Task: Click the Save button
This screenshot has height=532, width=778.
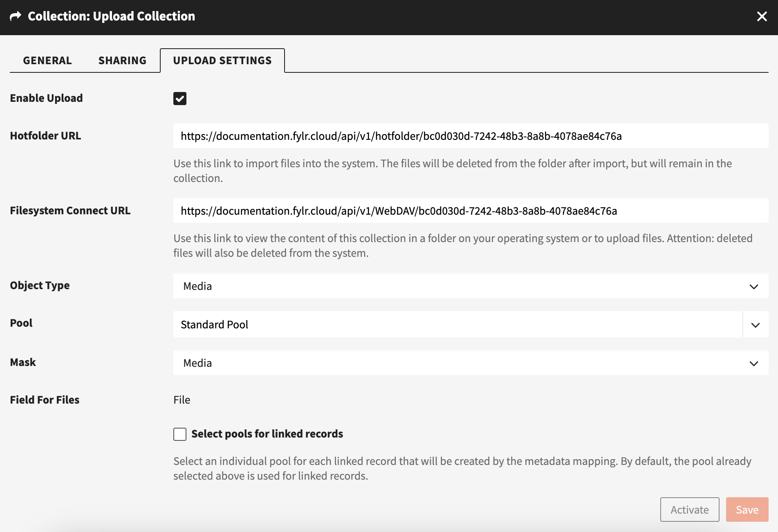Action: (747, 510)
